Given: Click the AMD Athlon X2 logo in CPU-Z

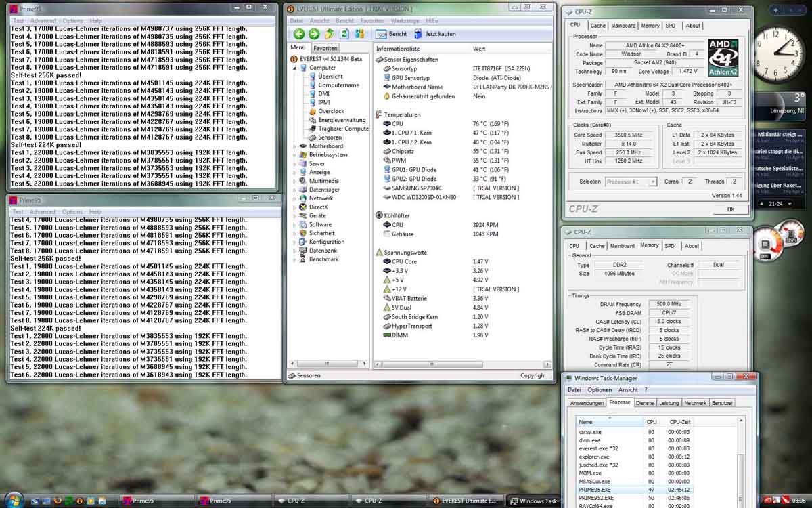Looking at the screenshot, I should tap(723, 57).
